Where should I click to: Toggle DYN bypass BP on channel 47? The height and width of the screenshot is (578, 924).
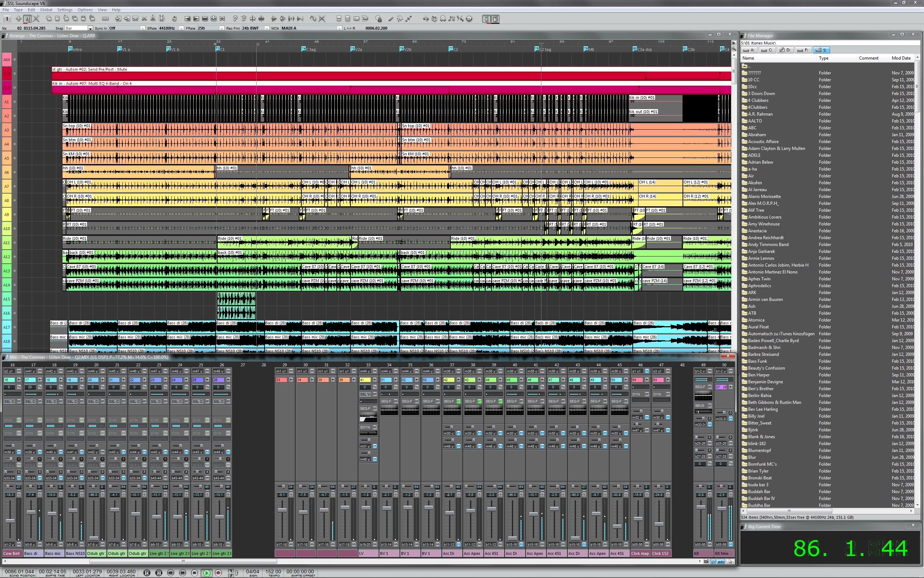pyautogui.click(x=668, y=394)
